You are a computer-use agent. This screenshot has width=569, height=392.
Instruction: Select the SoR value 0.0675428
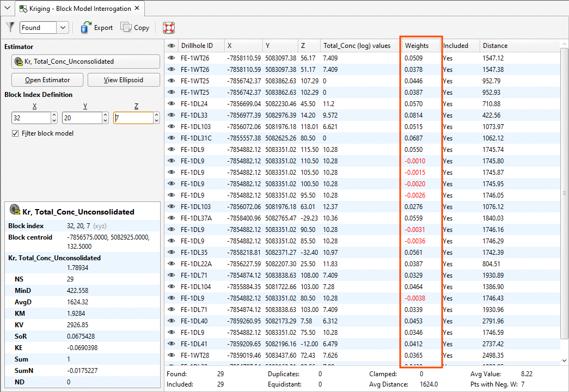(81, 336)
